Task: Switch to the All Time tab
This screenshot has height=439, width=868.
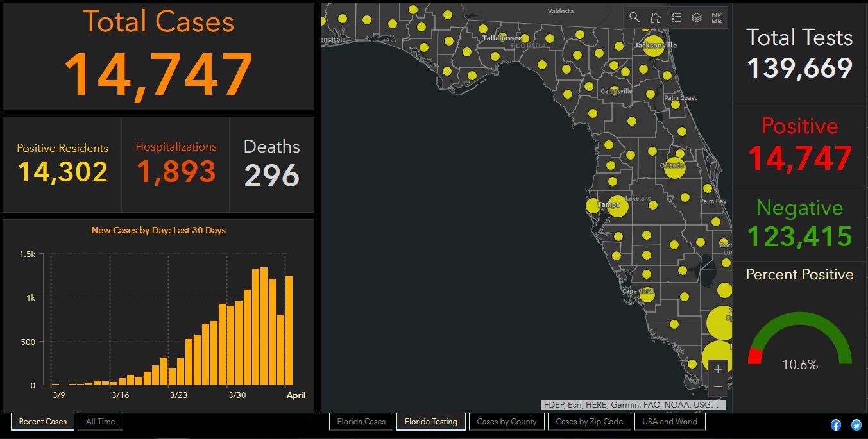Action: click(x=101, y=421)
